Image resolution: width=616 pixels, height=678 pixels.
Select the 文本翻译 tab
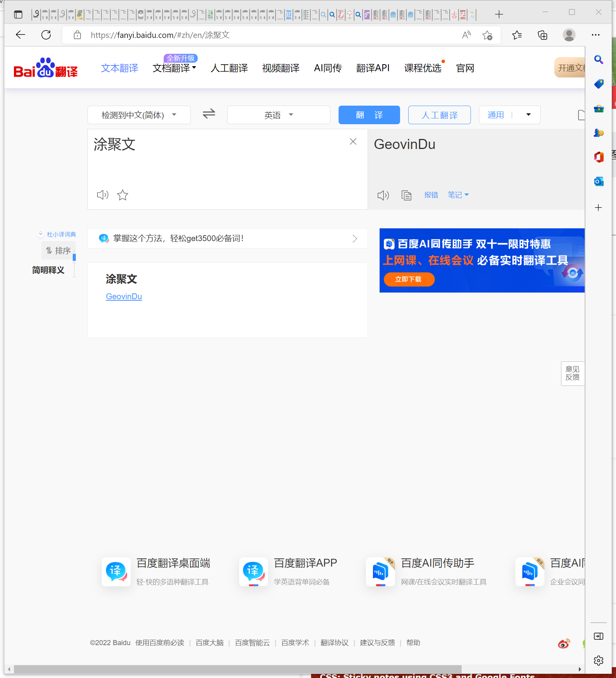pos(120,68)
